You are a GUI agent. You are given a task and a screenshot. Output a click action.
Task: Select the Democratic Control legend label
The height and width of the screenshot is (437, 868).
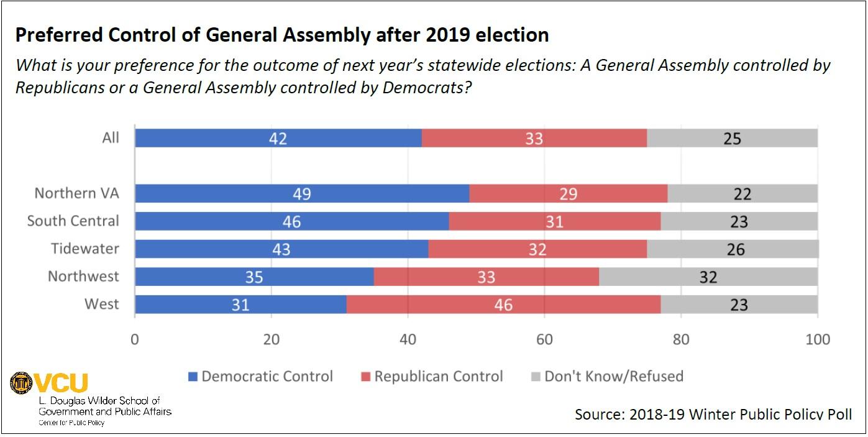click(267, 376)
